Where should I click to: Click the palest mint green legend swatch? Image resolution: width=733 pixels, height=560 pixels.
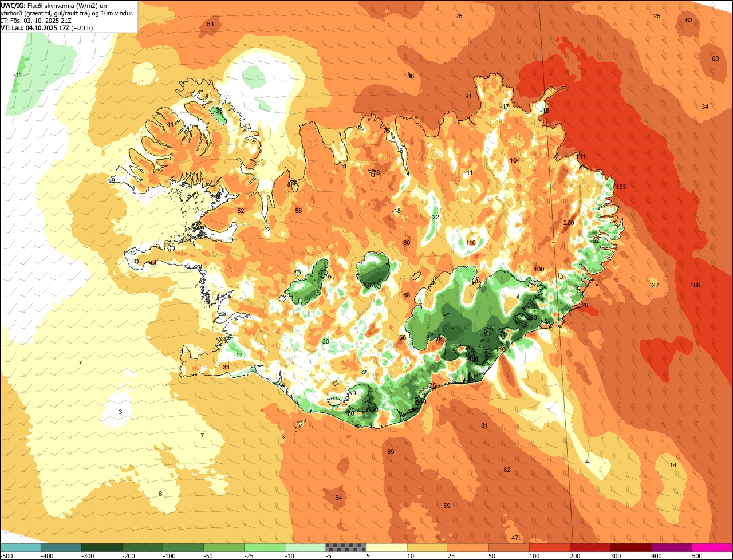pyautogui.click(x=305, y=547)
